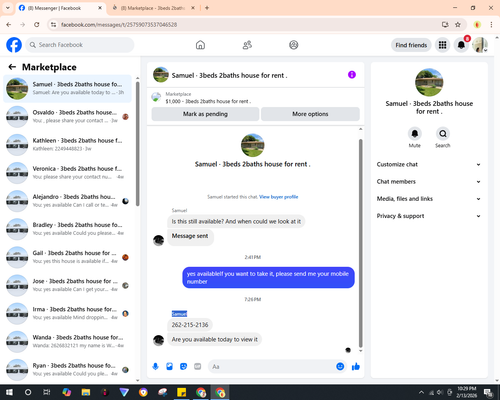500x400 pixels.
Task: Open the Kathleen conversation
Action: [x=68, y=145]
